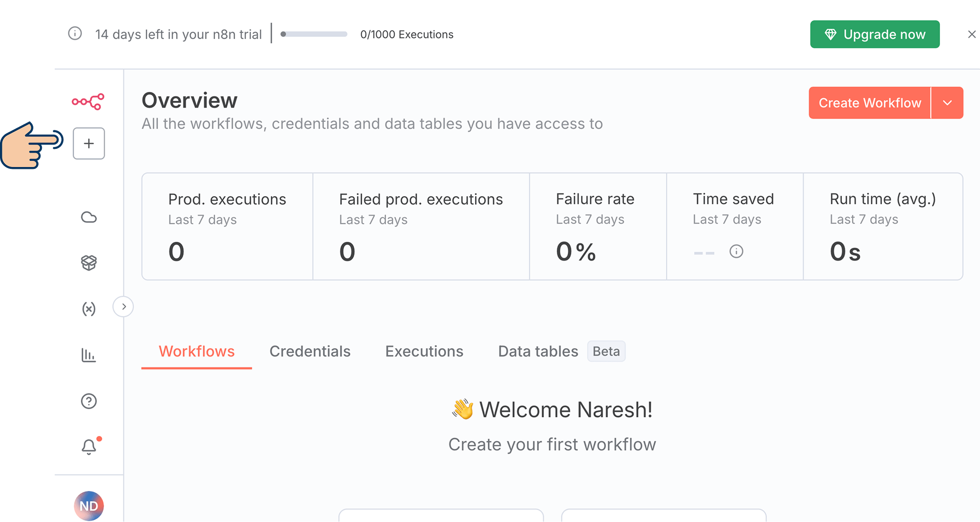Click the Create Workflow button
Screen dimensions: 980x522
click(869, 103)
